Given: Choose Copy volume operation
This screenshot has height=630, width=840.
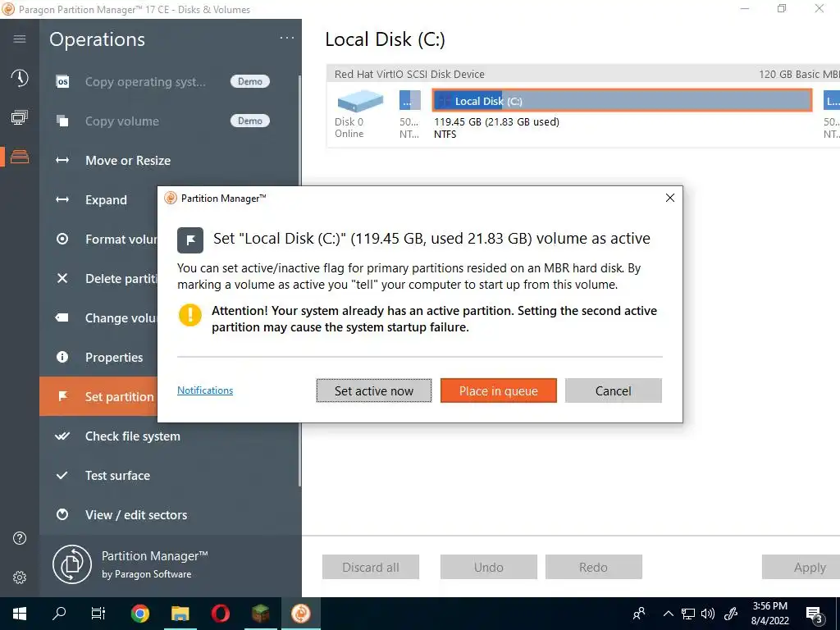Looking at the screenshot, I should tap(169, 121).
